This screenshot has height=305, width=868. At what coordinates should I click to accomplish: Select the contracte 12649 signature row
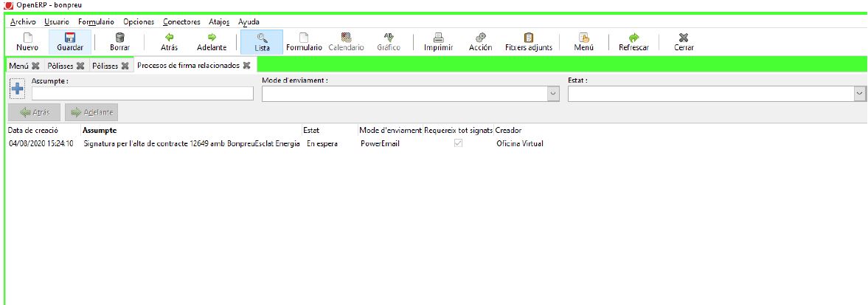coord(192,144)
